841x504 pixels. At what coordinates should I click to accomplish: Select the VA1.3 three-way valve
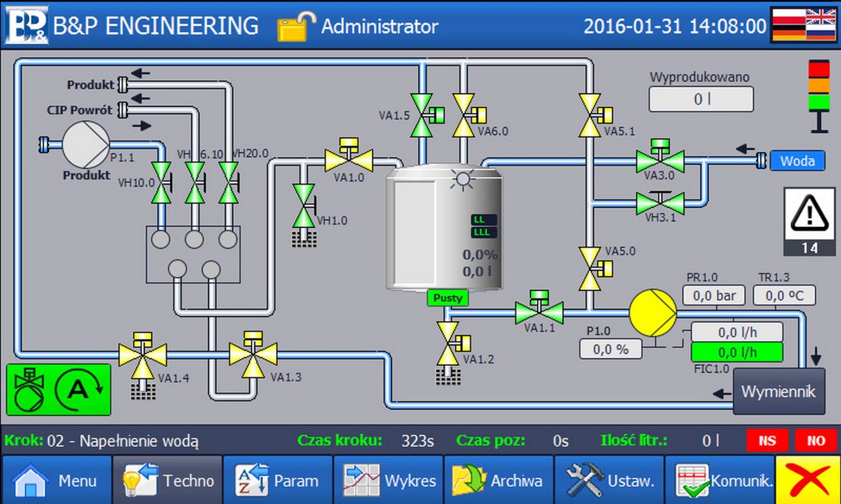pyautogui.click(x=253, y=354)
